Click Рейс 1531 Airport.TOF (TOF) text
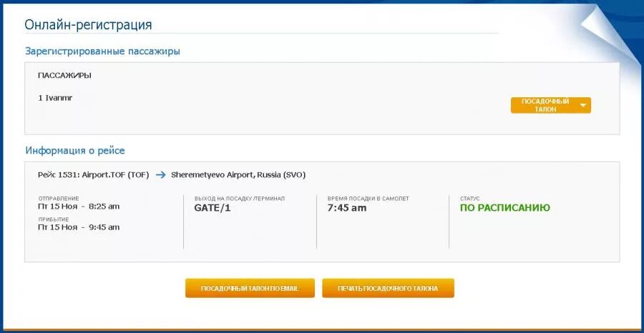644x333 pixels. (93, 175)
